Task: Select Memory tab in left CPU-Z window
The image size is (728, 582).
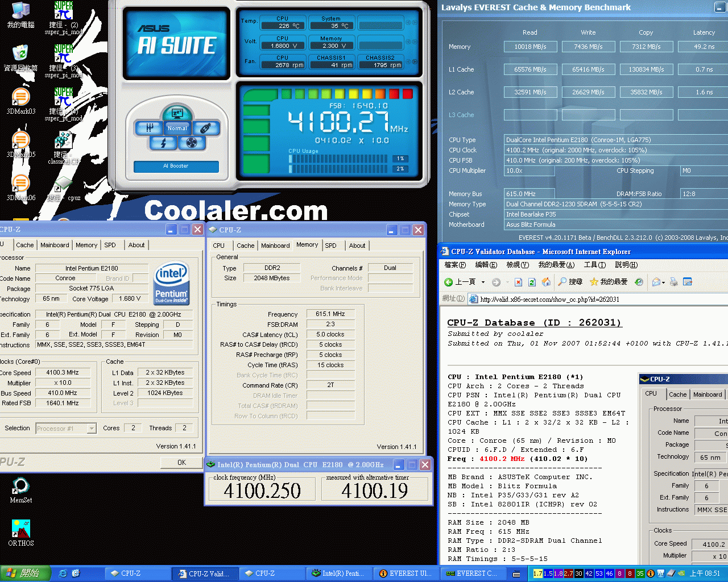Action: pyautogui.click(x=86, y=245)
